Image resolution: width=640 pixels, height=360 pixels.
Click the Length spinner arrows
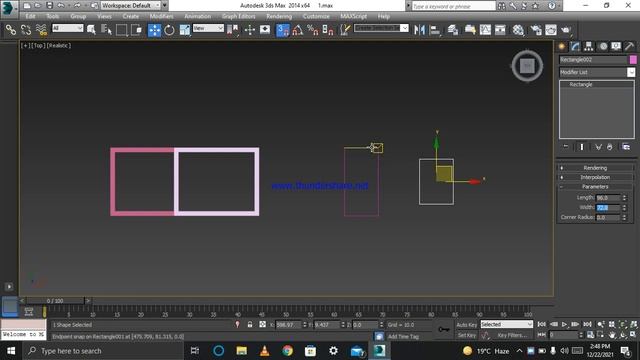[624, 198]
